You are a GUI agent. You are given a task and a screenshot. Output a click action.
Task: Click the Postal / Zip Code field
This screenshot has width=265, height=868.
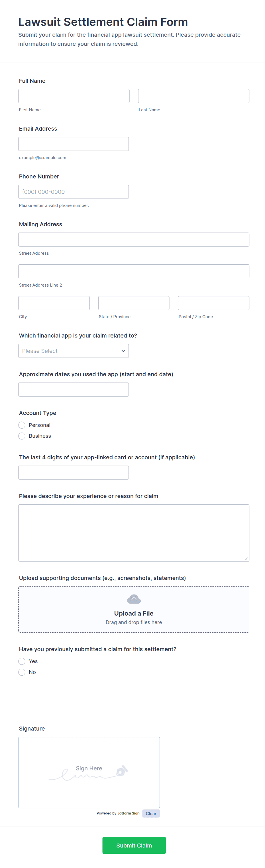pyautogui.click(x=214, y=303)
